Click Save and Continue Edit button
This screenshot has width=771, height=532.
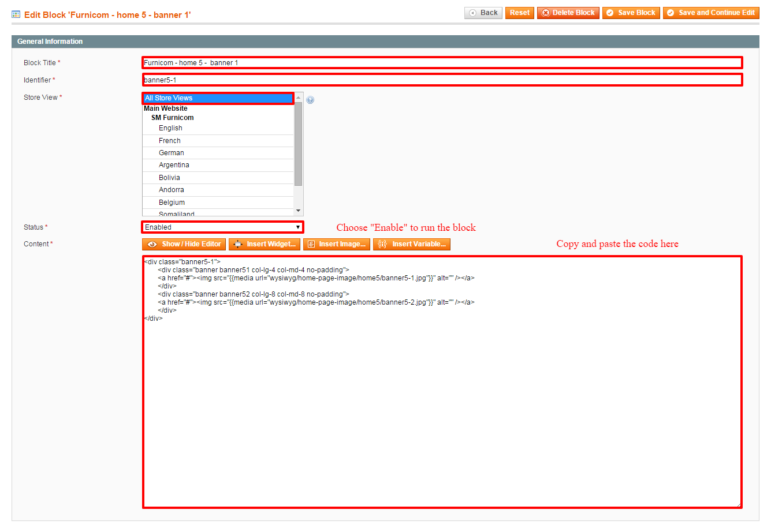coord(711,13)
